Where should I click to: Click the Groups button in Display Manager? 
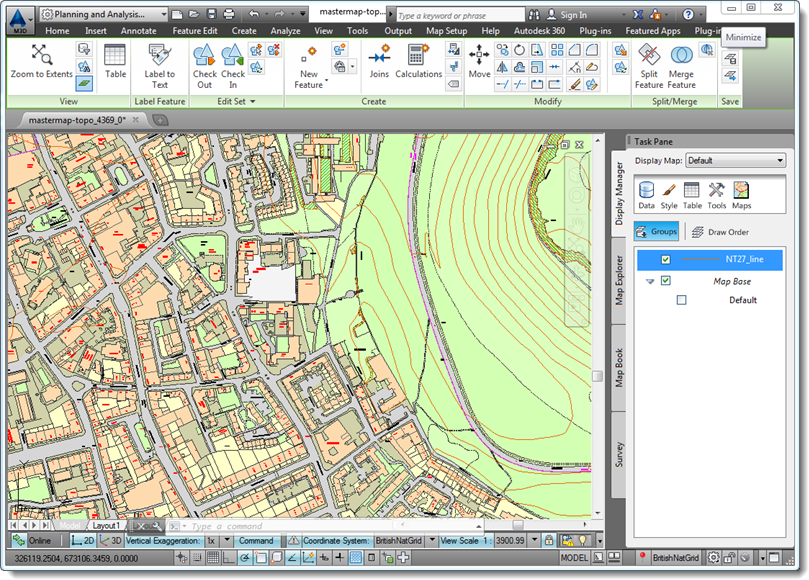(x=656, y=231)
